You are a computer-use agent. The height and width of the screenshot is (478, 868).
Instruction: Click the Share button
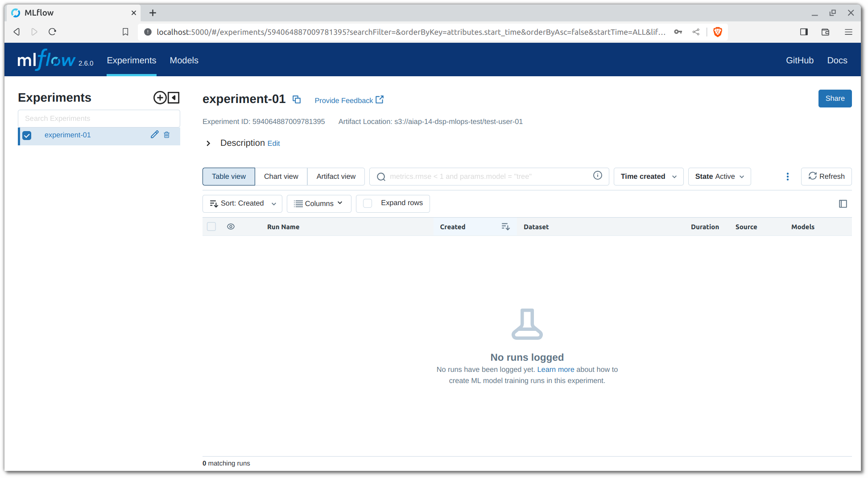point(835,99)
